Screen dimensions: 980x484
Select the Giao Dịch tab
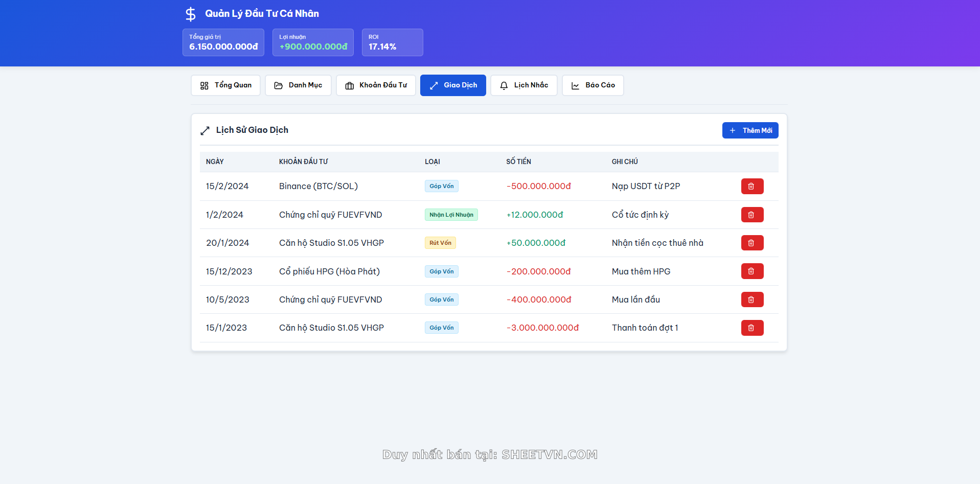pyautogui.click(x=453, y=85)
